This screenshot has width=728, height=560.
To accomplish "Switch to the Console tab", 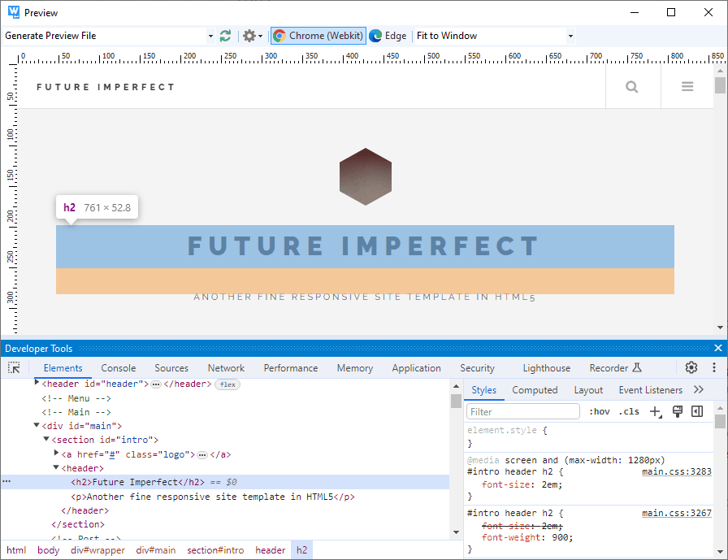I will click(119, 368).
